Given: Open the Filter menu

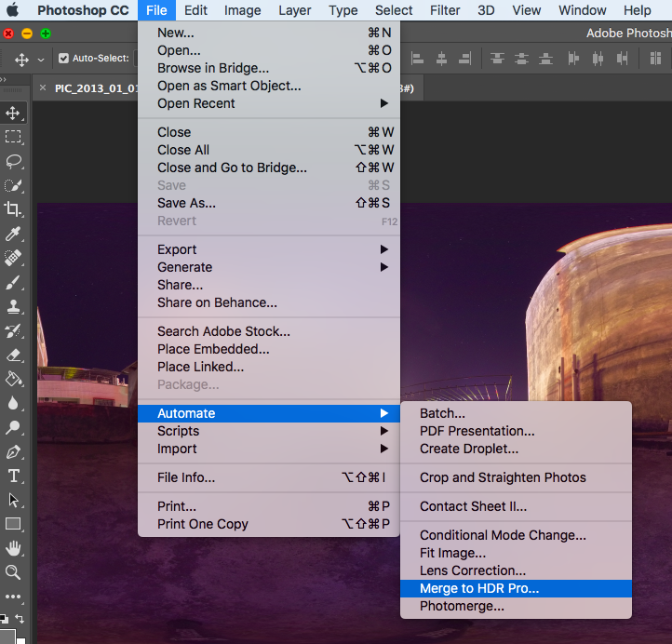Looking at the screenshot, I should click(x=445, y=10).
